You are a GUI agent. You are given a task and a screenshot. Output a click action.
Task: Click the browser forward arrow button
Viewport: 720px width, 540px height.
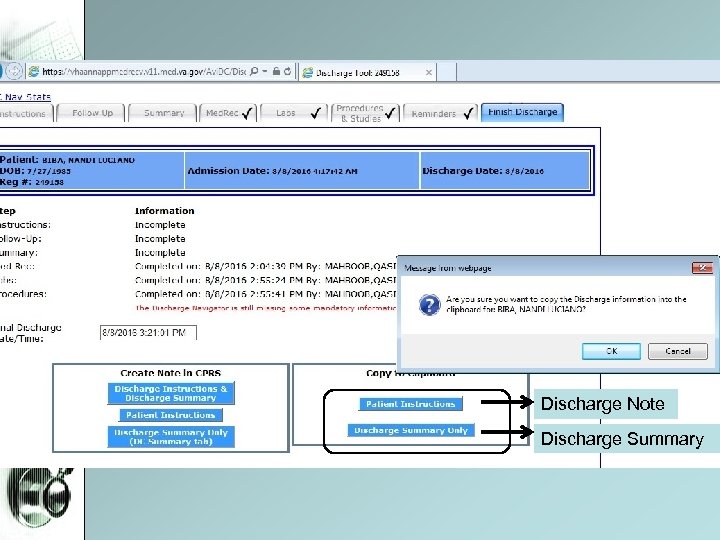point(14,71)
